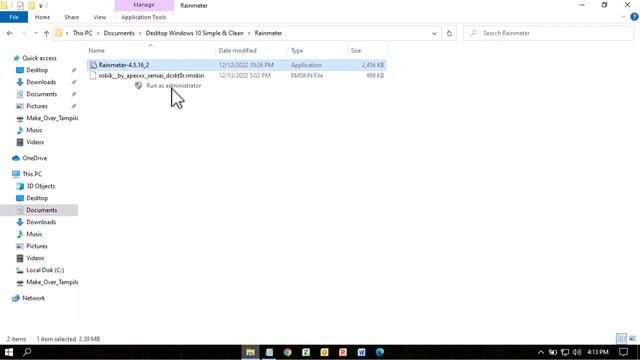Open Music under Quick access
Viewport: 640px width, 360px height.
point(34,130)
